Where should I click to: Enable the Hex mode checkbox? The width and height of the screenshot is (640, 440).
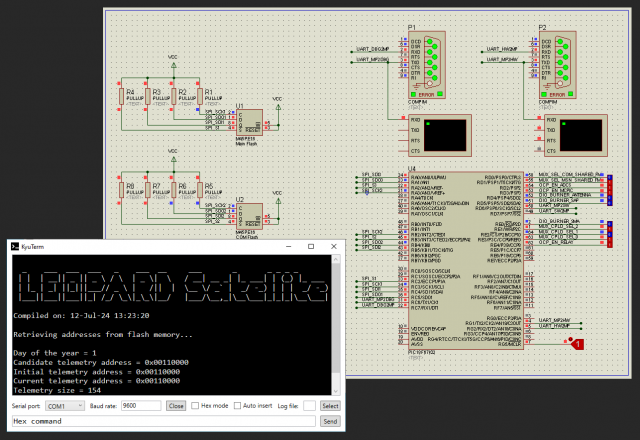195,406
